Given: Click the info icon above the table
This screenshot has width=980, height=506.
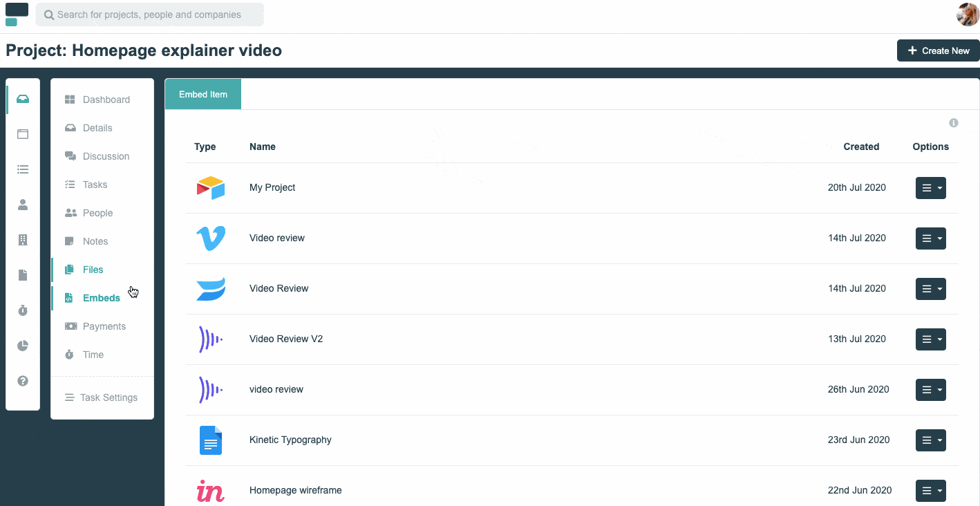Looking at the screenshot, I should [954, 123].
